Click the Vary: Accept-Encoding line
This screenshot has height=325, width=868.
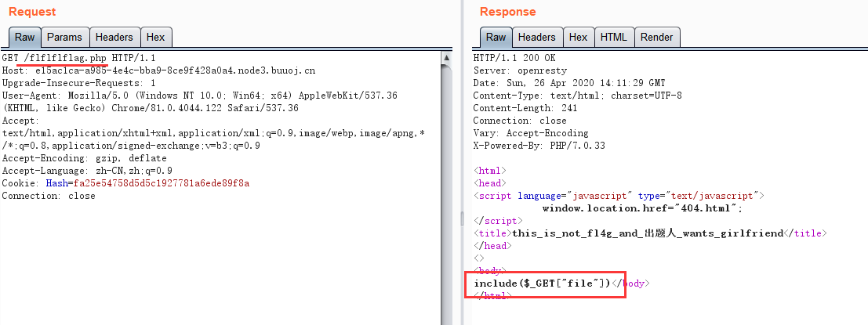(x=530, y=133)
